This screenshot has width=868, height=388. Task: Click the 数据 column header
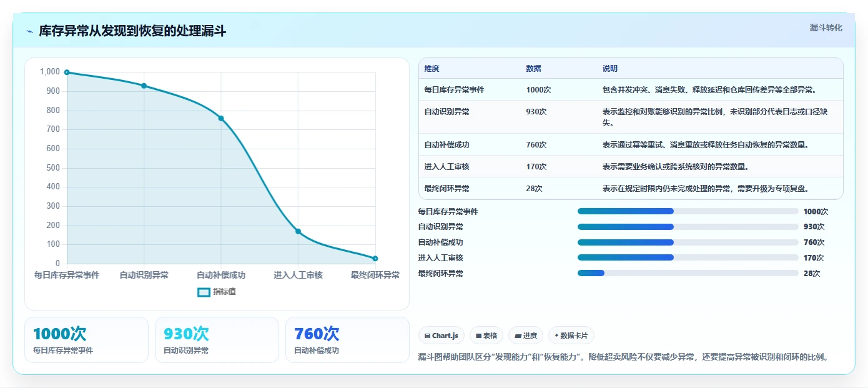click(533, 69)
